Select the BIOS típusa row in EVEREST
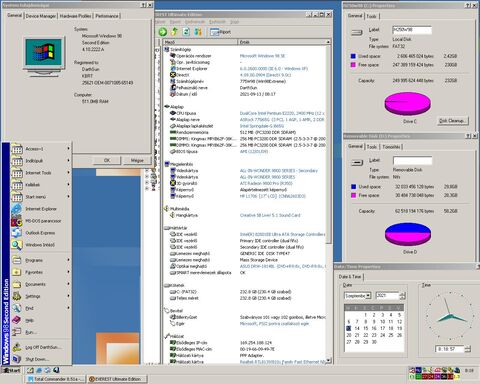The height and width of the screenshot is (384, 480). (247, 152)
